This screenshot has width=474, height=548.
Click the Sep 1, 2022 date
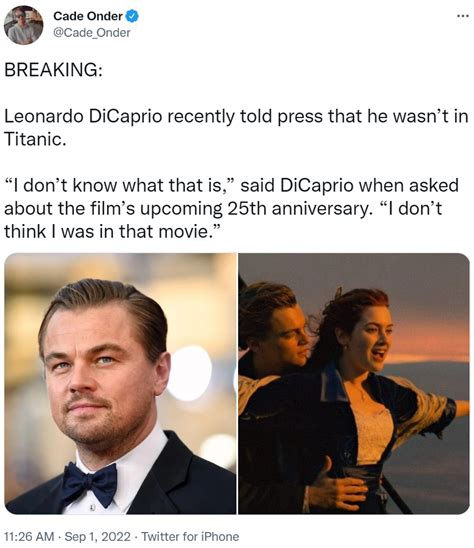tap(98, 536)
